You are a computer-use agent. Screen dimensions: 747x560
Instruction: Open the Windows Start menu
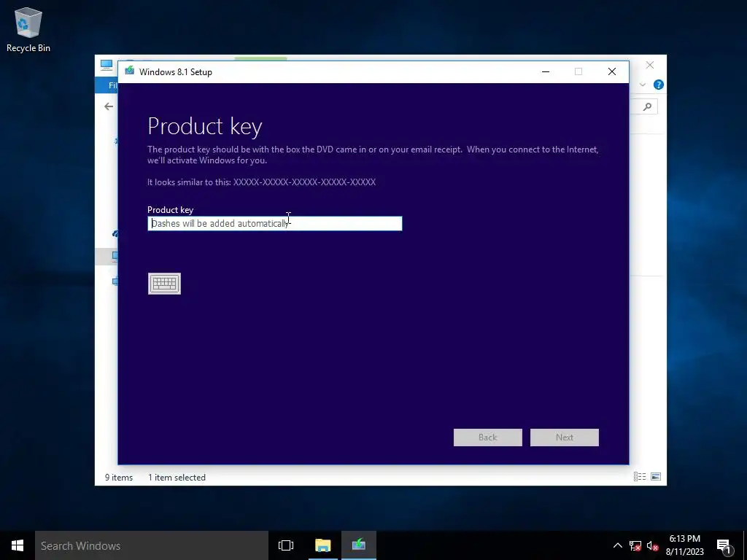point(18,545)
